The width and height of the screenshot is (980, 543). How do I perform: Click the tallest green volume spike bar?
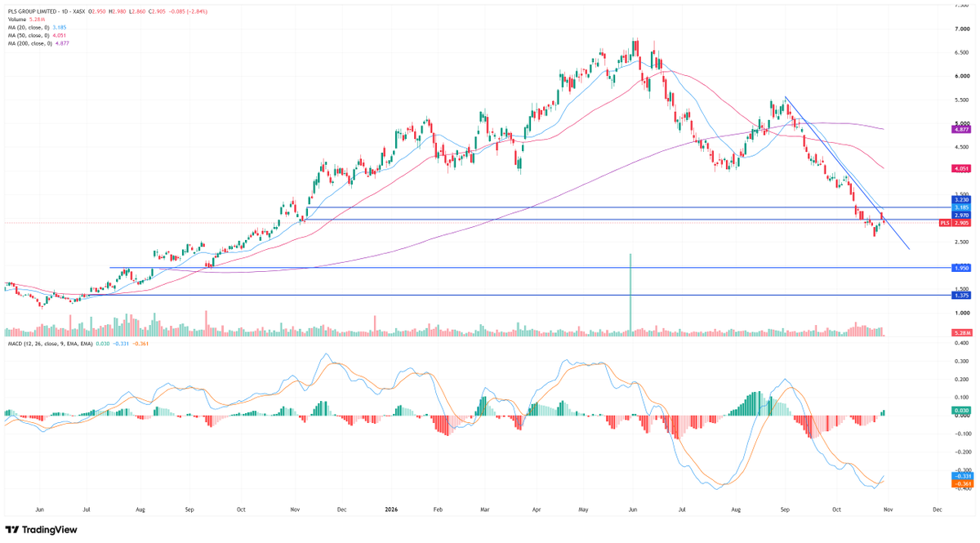(x=630, y=294)
